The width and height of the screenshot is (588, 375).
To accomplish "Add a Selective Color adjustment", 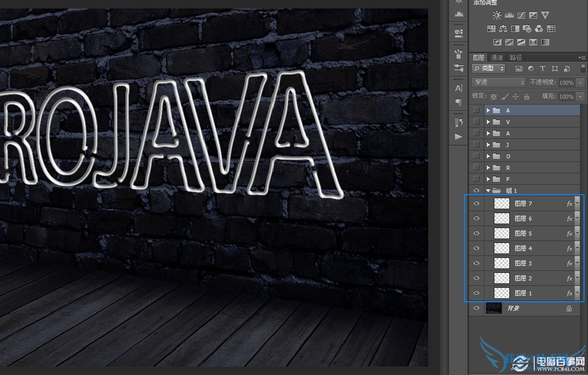I will tap(533, 42).
